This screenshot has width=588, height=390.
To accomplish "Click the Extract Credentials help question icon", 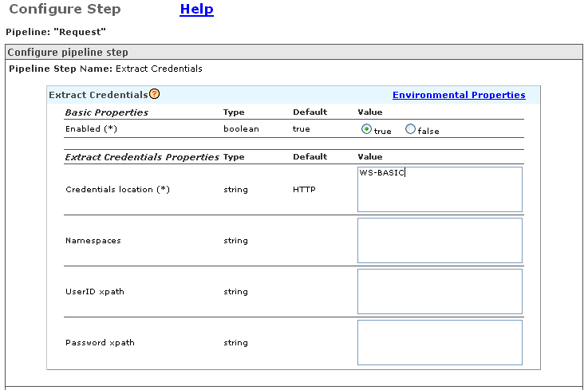I will (x=155, y=94).
